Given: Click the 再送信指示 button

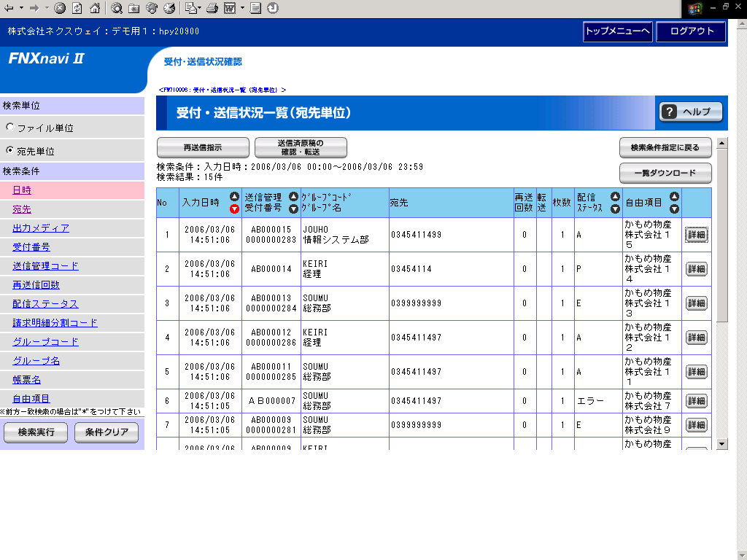Looking at the screenshot, I should tap(203, 147).
